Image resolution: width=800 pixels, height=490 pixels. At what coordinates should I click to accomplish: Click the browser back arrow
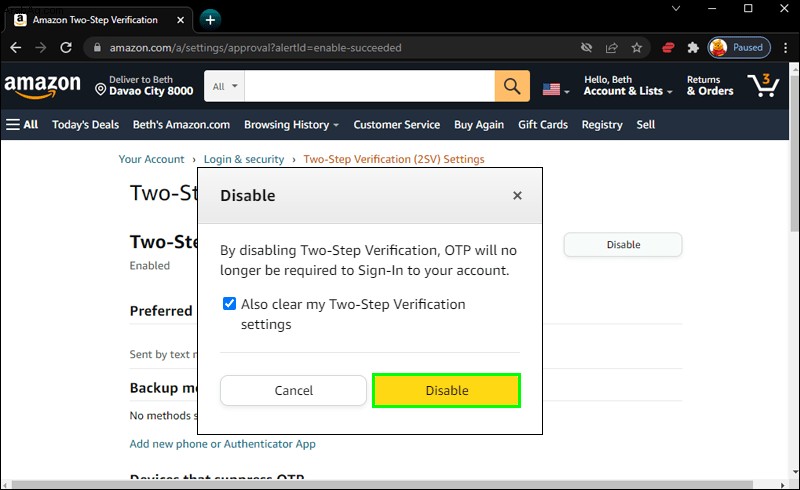(16, 47)
